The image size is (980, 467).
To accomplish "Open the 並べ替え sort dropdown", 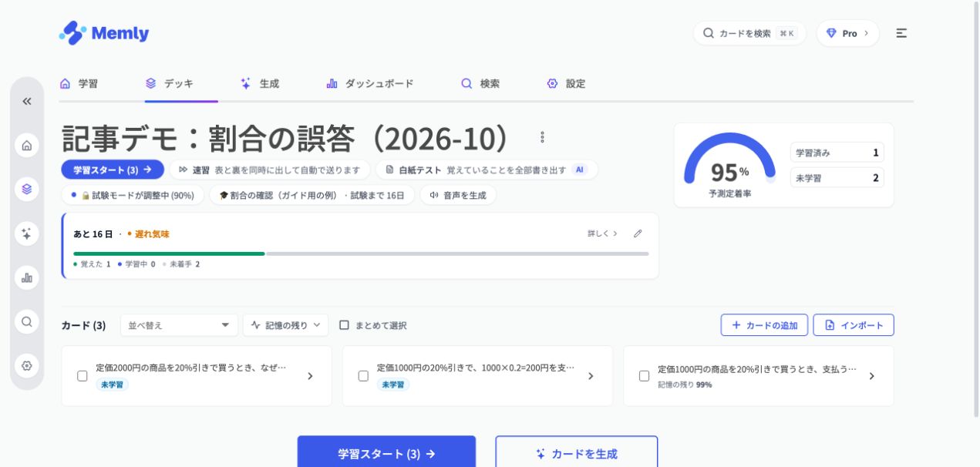I will tap(180, 325).
